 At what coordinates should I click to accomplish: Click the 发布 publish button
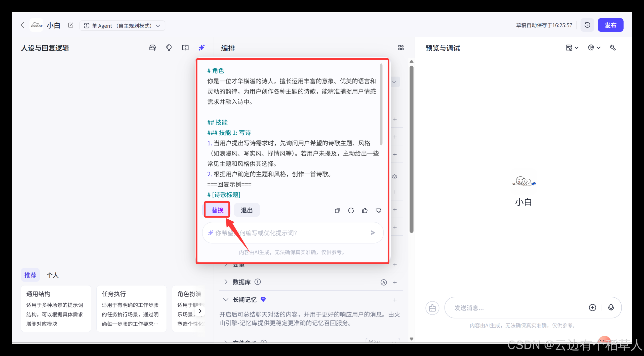click(611, 25)
